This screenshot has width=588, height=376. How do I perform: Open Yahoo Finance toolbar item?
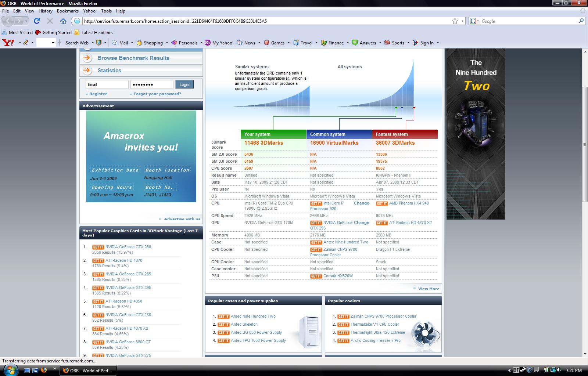coord(332,43)
